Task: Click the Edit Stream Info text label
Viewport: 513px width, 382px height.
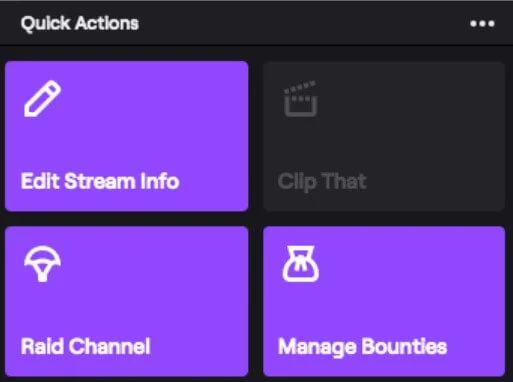Action: (x=100, y=181)
